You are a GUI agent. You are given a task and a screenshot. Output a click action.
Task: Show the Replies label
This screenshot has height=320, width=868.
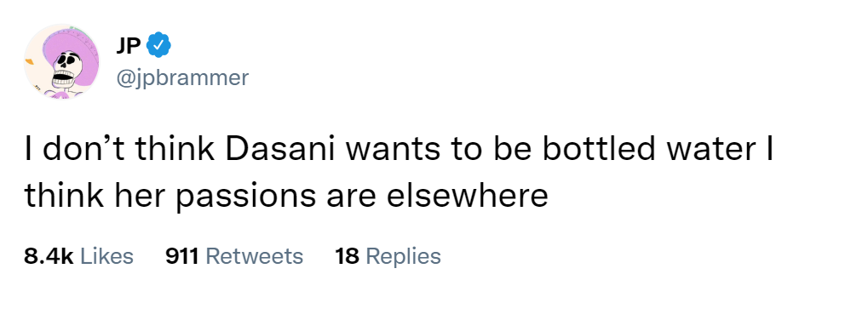(404, 256)
